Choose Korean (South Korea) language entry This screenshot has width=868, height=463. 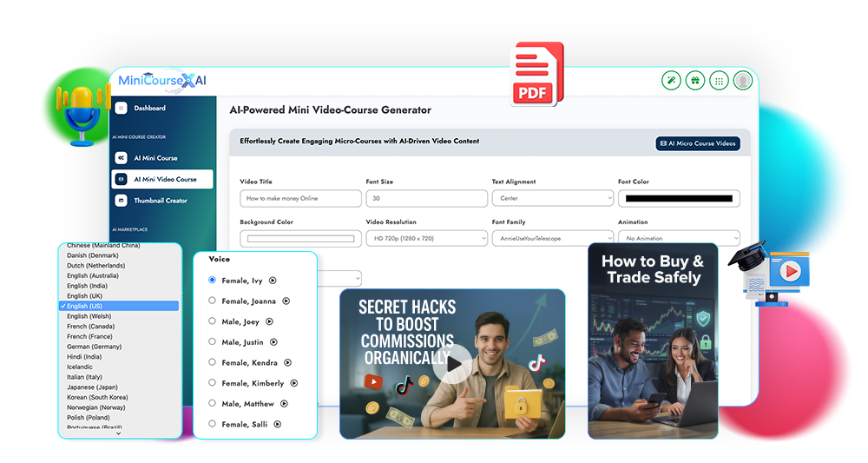pyautogui.click(x=97, y=398)
